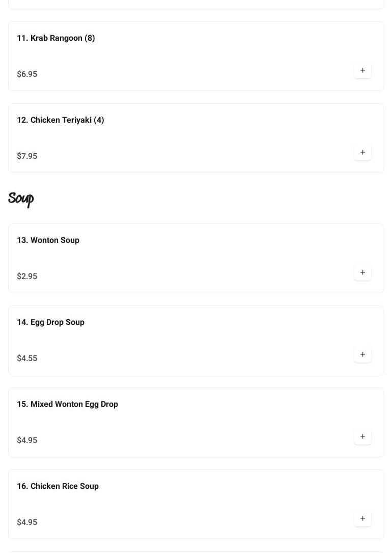The image size is (392, 553).
Task: Add Egg Drop Soup with plus icon
Action: 362,355
